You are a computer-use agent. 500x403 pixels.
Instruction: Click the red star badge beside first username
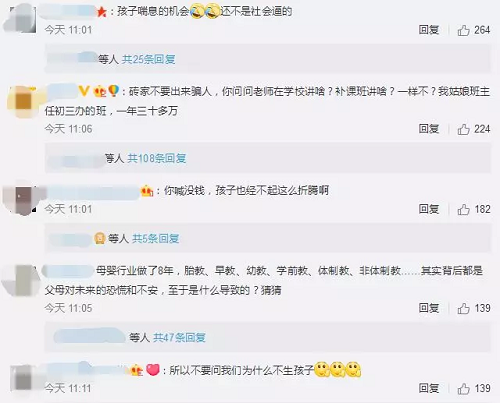point(102,12)
